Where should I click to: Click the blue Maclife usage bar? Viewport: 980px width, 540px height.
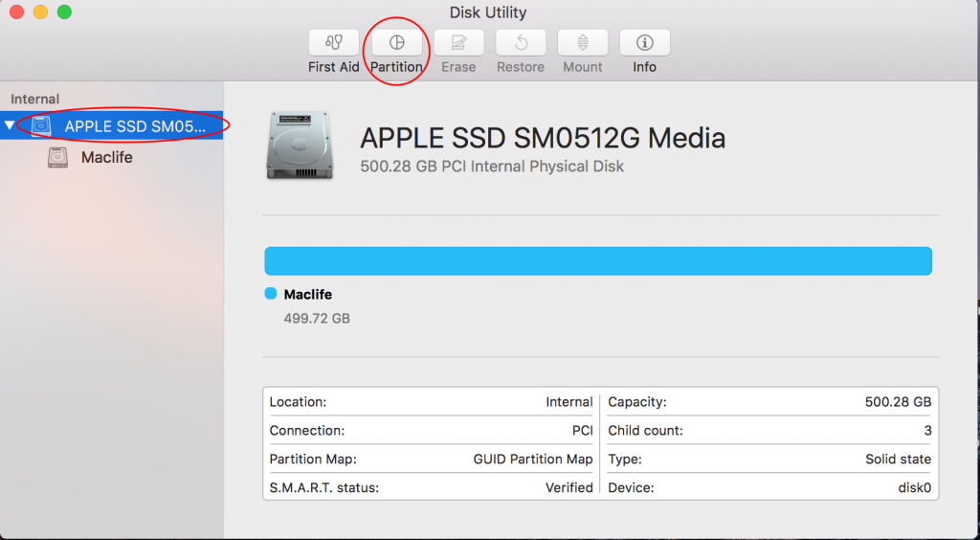point(598,260)
